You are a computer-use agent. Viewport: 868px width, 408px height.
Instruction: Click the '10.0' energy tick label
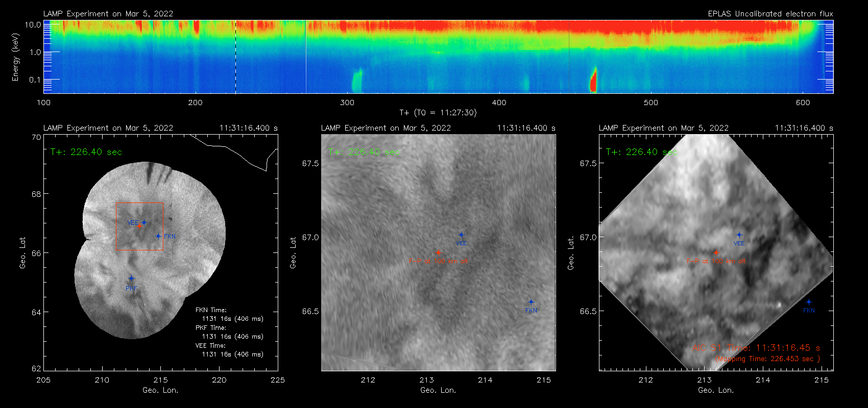(x=33, y=24)
